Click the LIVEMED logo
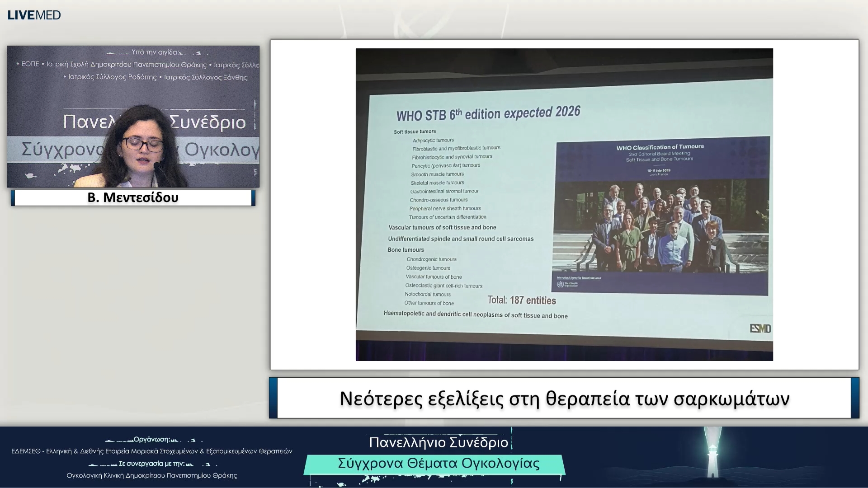868x488 pixels. [33, 14]
